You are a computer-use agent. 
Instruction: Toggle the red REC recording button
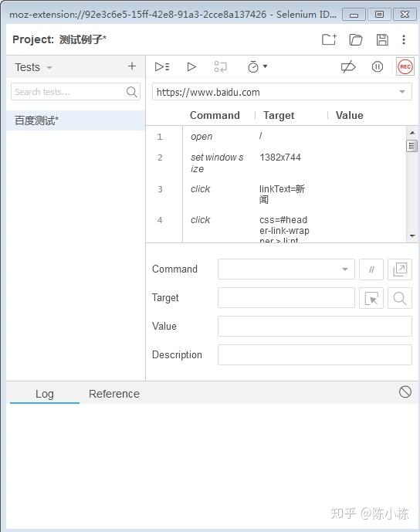point(405,67)
